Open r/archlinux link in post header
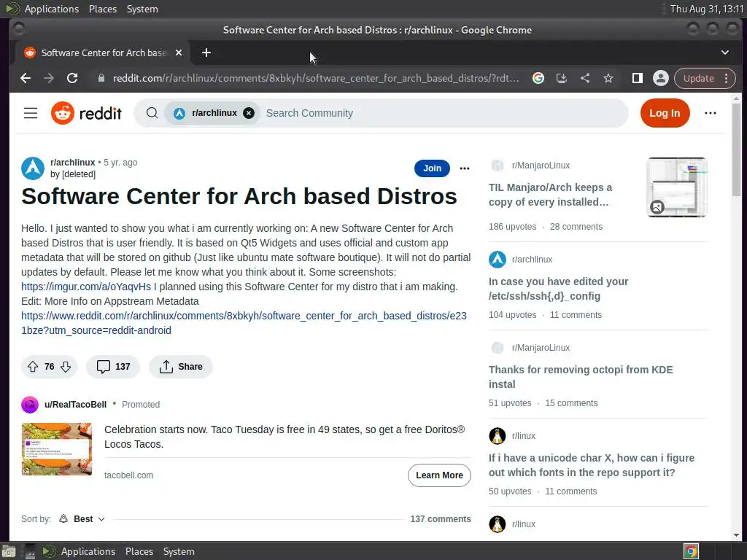 [x=72, y=163]
